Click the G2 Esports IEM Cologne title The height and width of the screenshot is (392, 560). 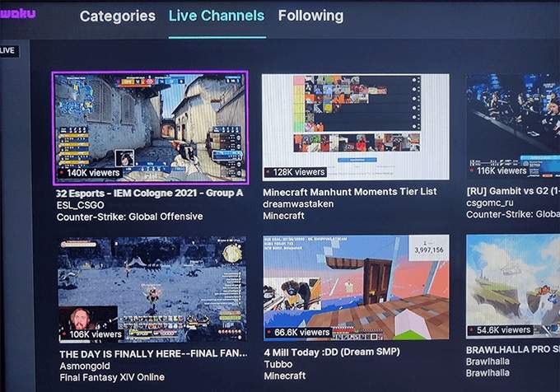tap(150, 194)
